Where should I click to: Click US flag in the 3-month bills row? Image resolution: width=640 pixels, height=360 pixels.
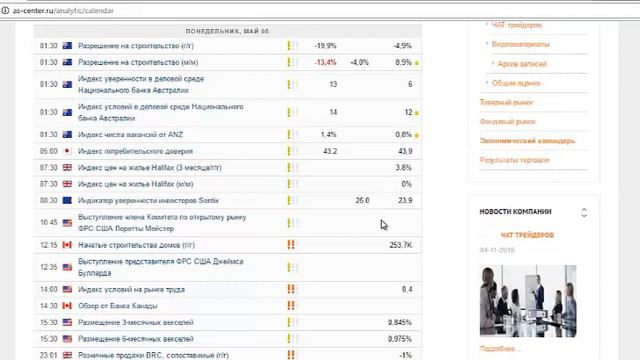[x=67, y=322]
